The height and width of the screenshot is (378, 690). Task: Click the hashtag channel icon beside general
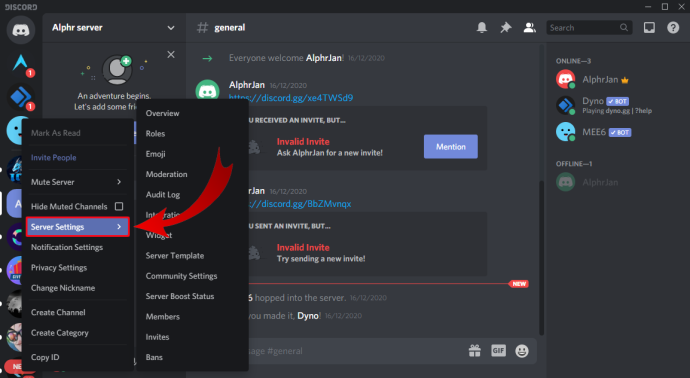coord(202,28)
